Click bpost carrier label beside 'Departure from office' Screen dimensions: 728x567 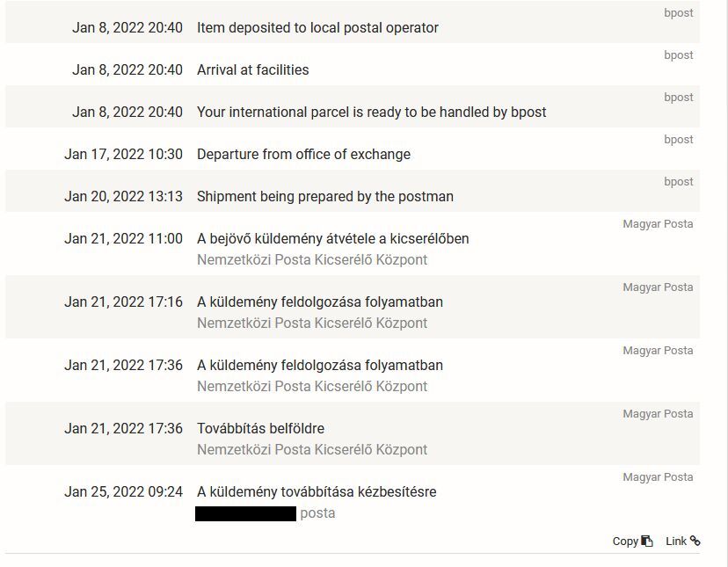point(678,140)
